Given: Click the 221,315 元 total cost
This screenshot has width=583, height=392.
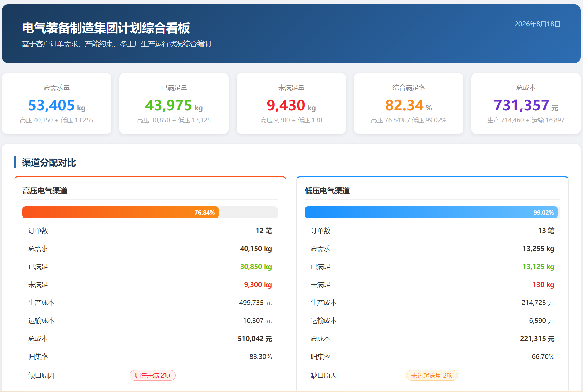Looking at the screenshot, I should pos(537,339).
